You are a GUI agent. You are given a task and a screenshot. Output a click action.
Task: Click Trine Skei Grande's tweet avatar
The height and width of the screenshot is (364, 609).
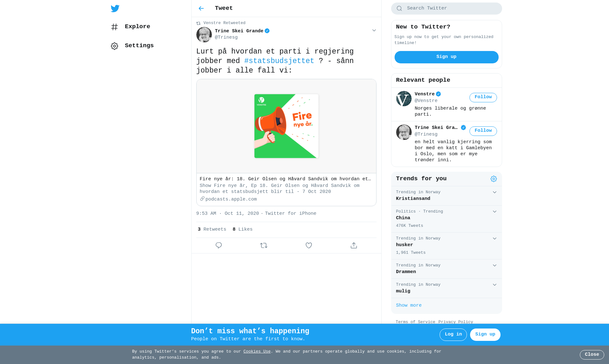click(204, 35)
